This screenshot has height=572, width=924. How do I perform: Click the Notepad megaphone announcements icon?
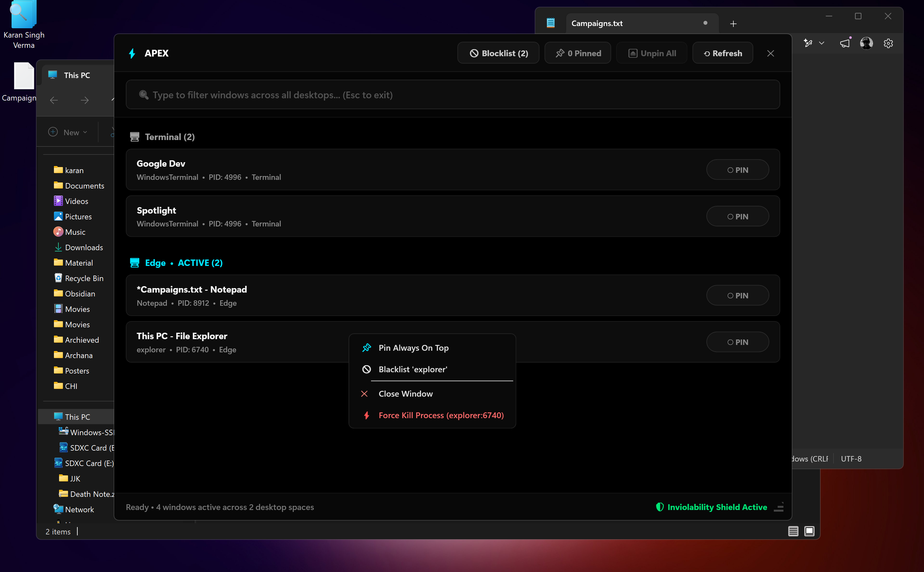[x=845, y=43]
